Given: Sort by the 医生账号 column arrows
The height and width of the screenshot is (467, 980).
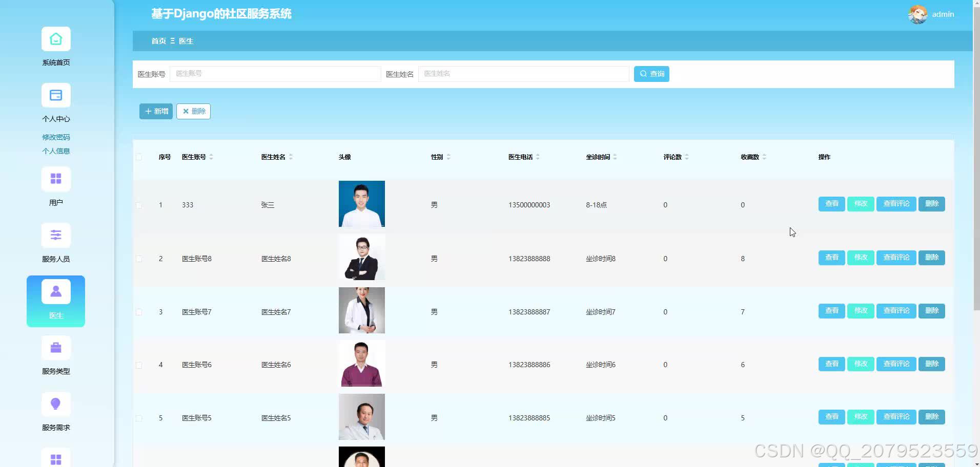Looking at the screenshot, I should point(211,157).
